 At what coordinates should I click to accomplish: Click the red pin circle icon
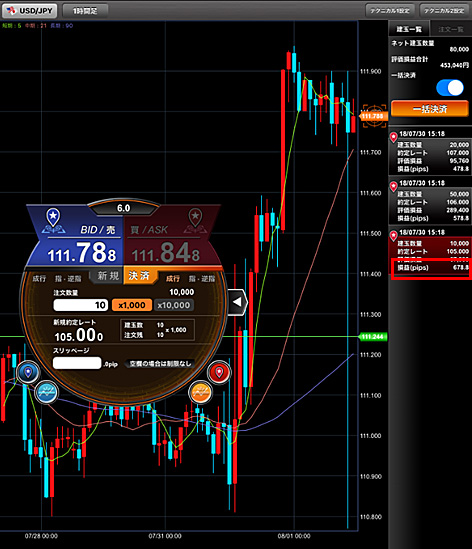point(219,372)
